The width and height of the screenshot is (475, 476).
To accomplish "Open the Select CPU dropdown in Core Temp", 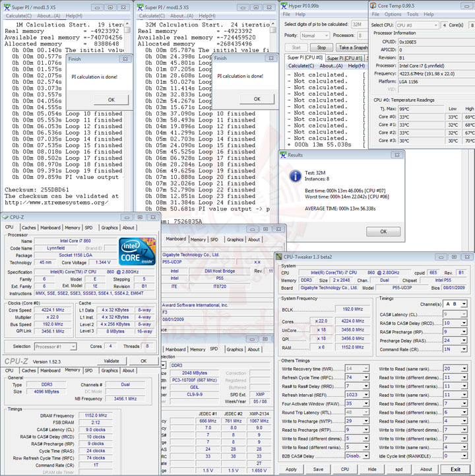I will point(417,25).
